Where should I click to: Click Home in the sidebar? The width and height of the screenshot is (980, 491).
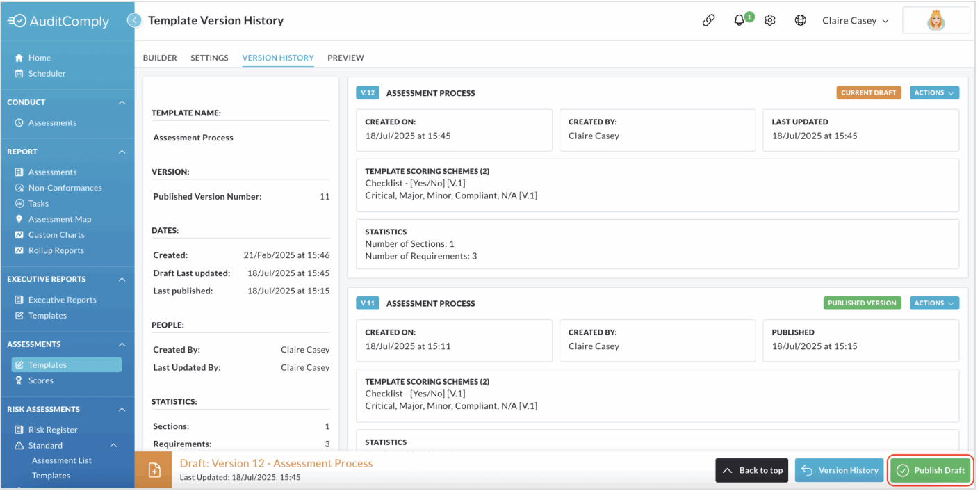40,58
